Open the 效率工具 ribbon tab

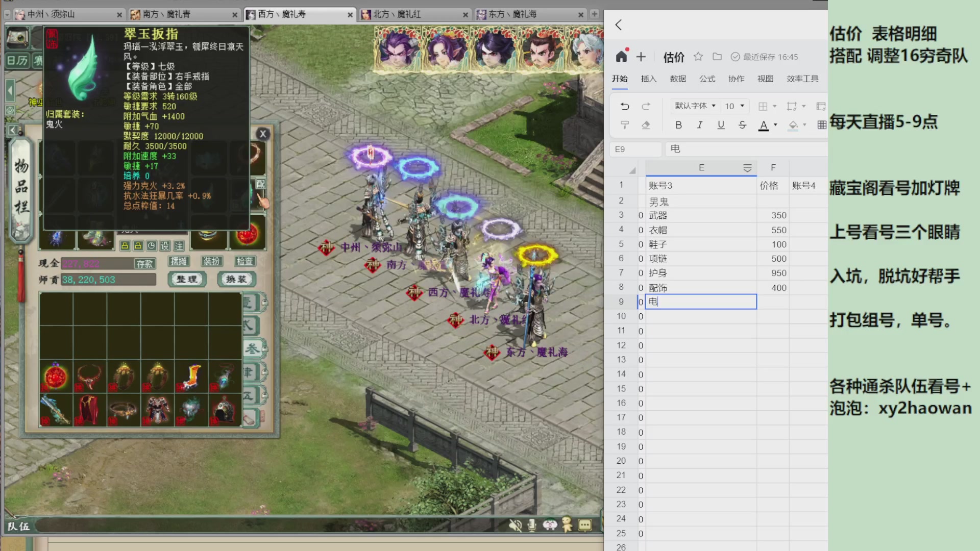(802, 79)
